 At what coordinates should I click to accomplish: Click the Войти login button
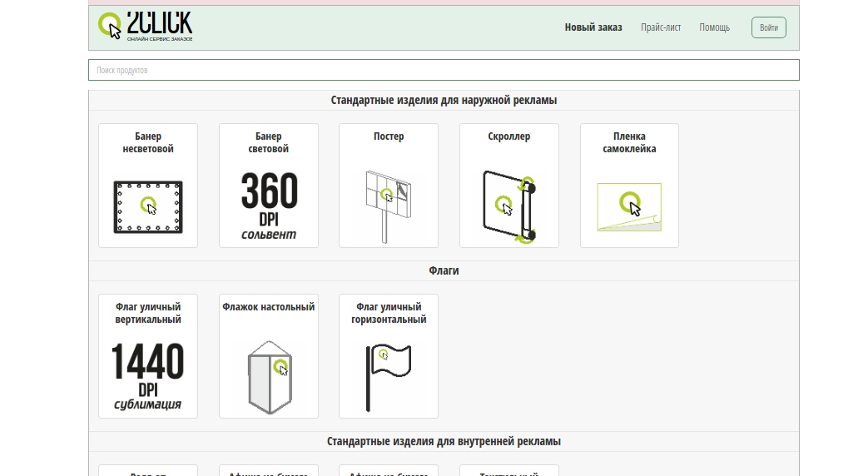pos(768,27)
